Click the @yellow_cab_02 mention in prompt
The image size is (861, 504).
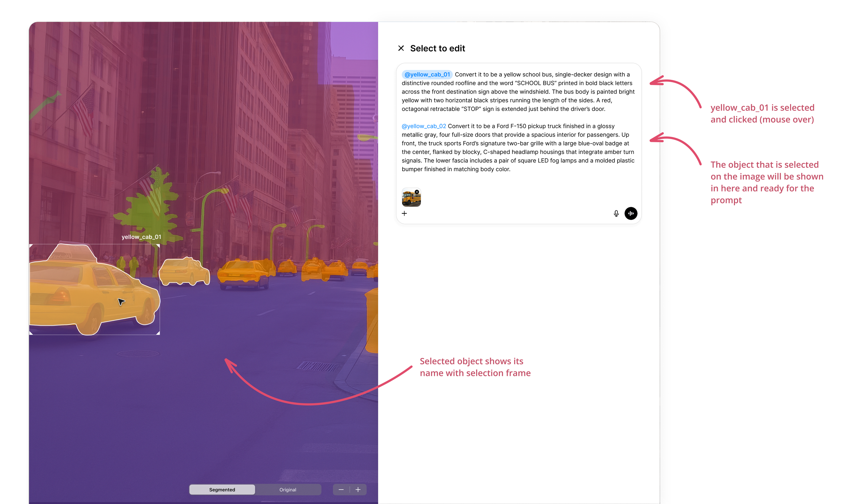coord(424,126)
